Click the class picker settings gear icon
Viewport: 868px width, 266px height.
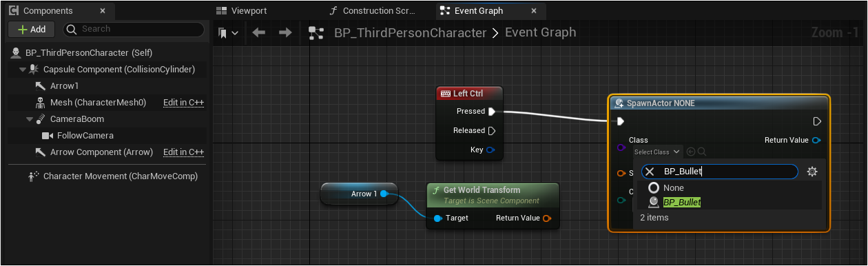point(812,172)
